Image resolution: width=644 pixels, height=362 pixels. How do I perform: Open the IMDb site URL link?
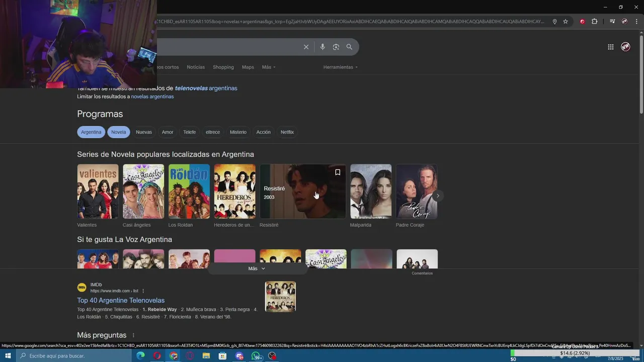pos(114,291)
